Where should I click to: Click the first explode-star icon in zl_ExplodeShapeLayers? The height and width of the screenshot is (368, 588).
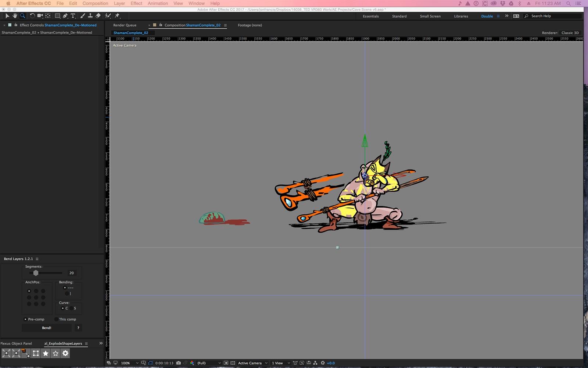pyautogui.click(x=6, y=353)
